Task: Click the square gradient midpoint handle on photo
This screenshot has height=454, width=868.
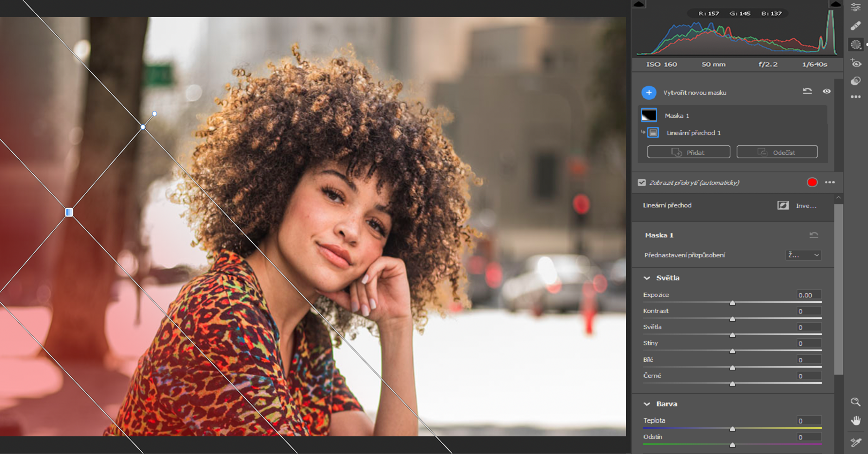Action: pos(69,212)
